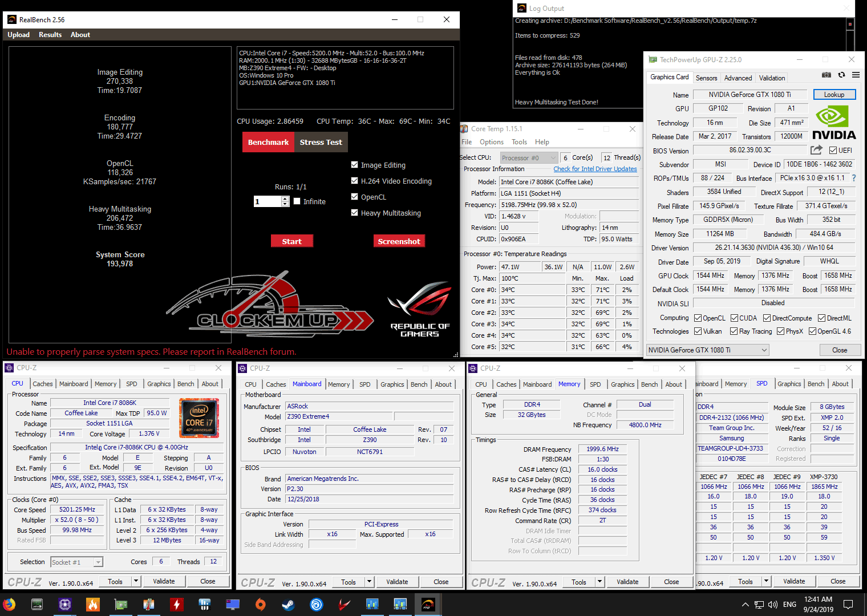This screenshot has height=616, width=867.
Task: Open Firefox from the taskbar
Action: coord(9,604)
